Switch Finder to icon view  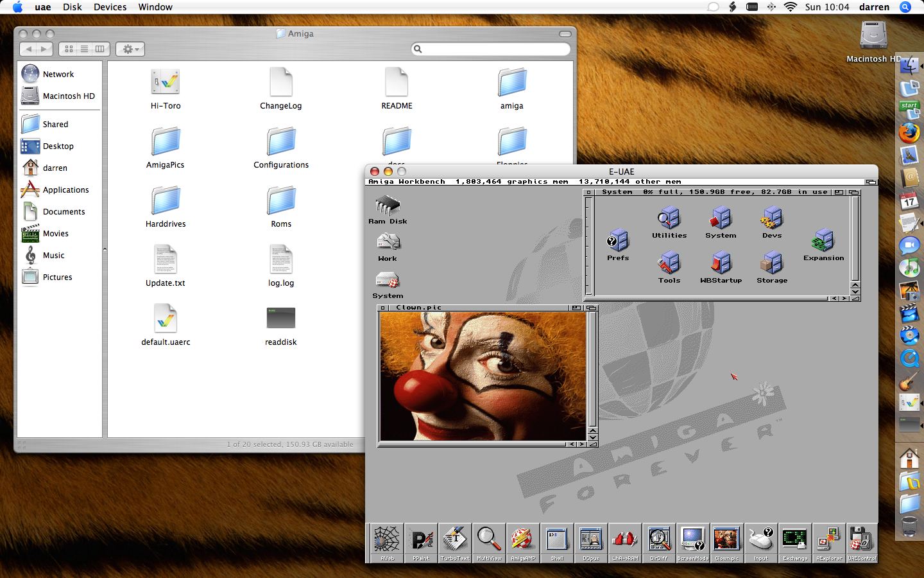pos(69,49)
